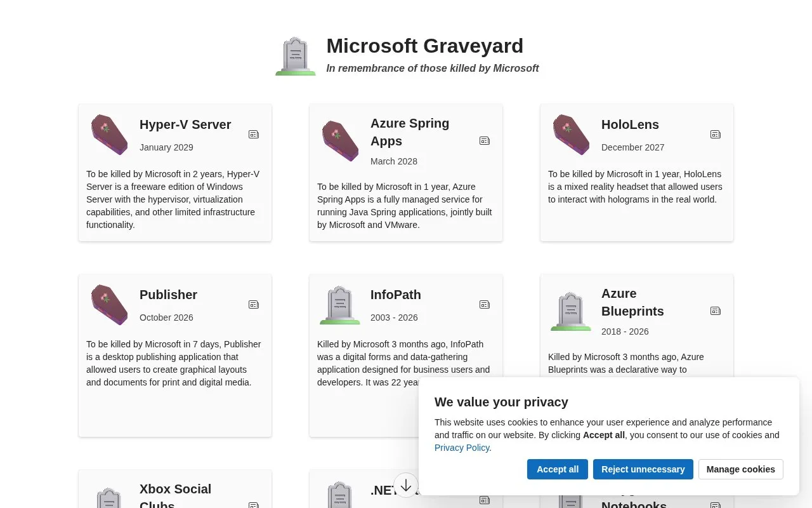812x508 pixels.
Task: Click the Publisher title
Action: coord(168,295)
